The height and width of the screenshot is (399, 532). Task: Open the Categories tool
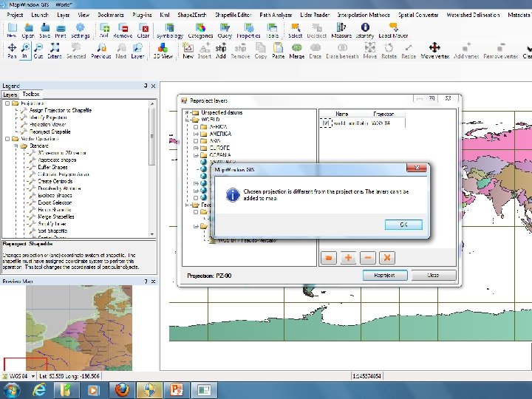pyautogui.click(x=200, y=30)
